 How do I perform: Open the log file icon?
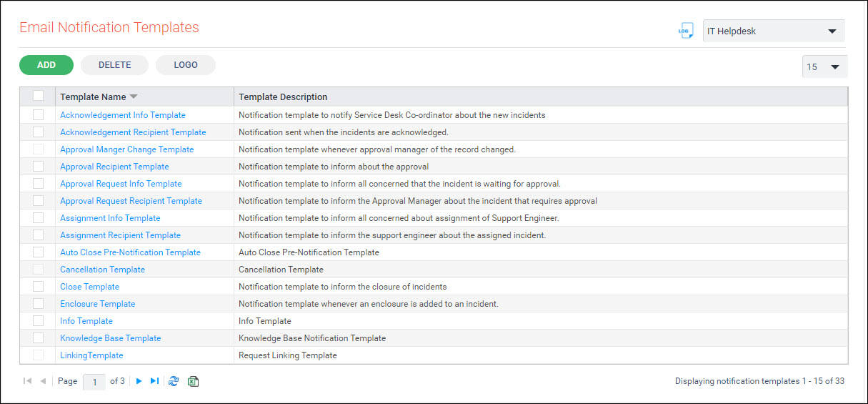686,31
